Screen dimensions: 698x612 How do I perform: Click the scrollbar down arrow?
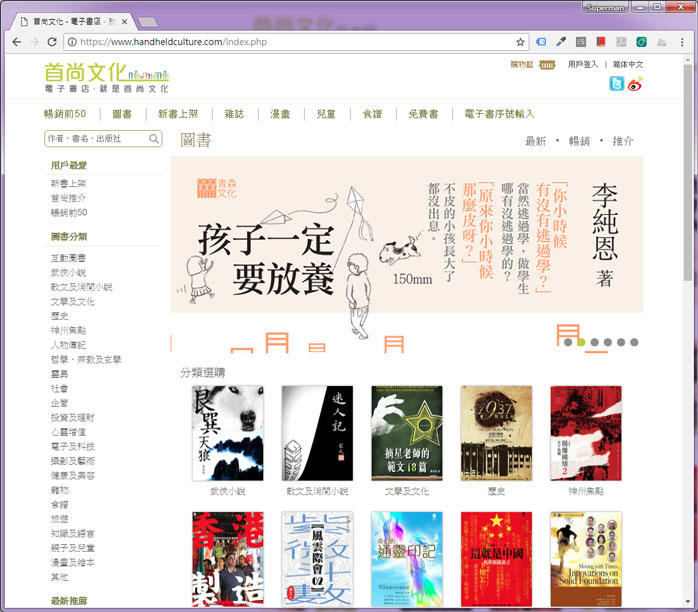click(x=688, y=602)
